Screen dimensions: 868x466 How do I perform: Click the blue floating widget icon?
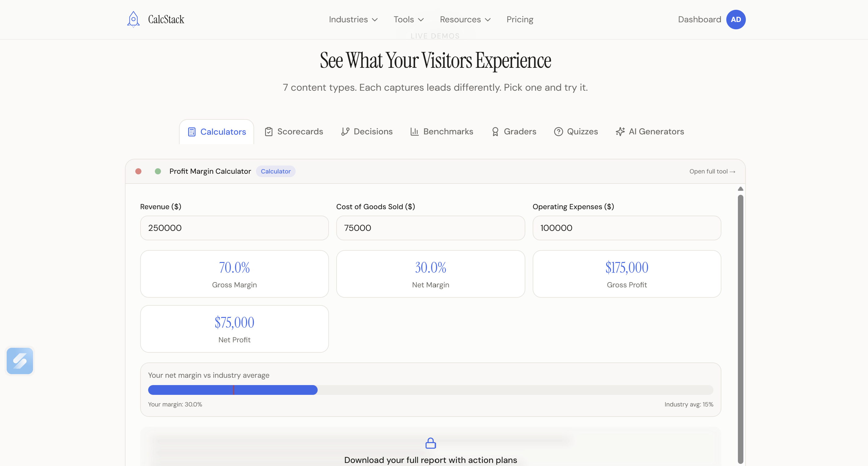click(20, 361)
